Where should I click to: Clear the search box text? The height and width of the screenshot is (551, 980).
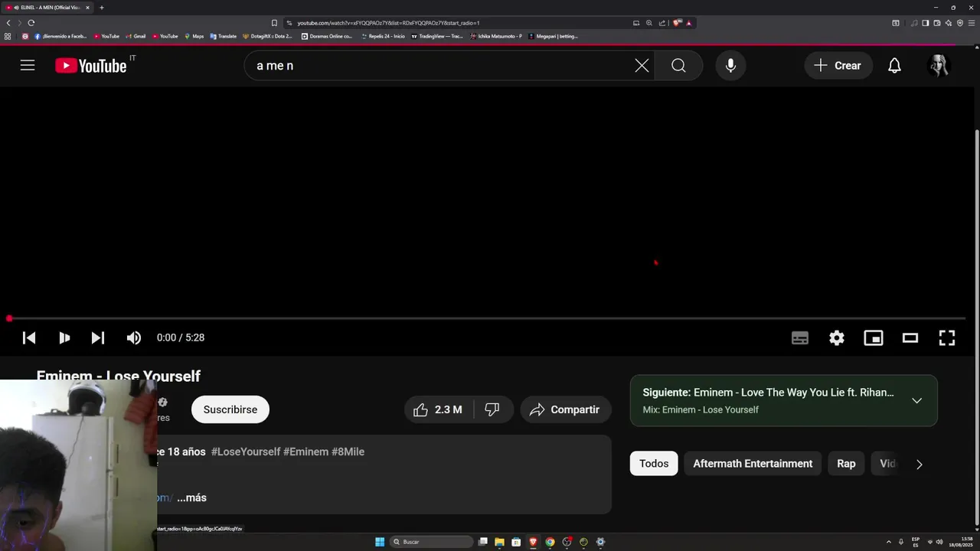[642, 66]
